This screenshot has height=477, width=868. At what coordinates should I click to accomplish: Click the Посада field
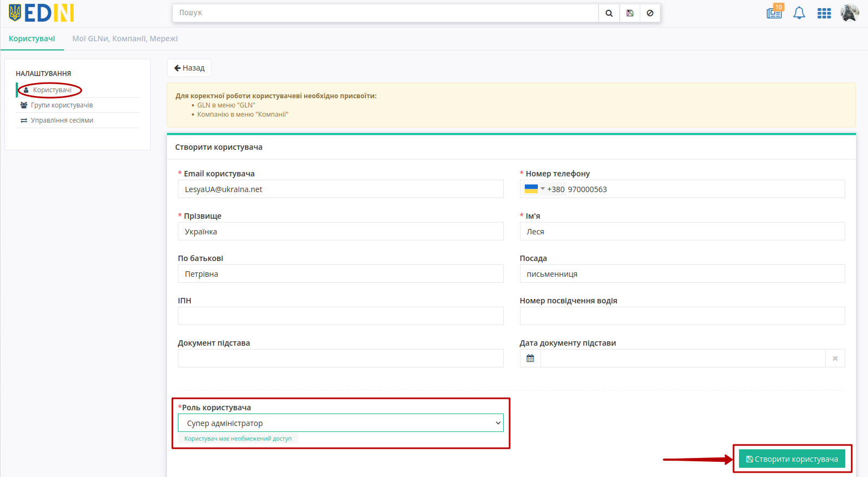click(683, 274)
